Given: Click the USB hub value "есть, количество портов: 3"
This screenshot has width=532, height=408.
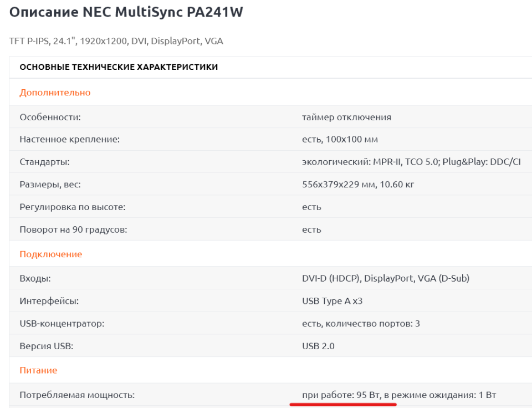Looking at the screenshot, I should [361, 323].
